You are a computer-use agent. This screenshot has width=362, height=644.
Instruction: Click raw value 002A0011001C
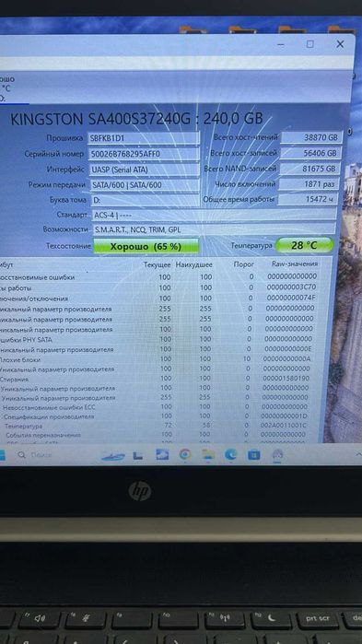pyautogui.click(x=284, y=426)
